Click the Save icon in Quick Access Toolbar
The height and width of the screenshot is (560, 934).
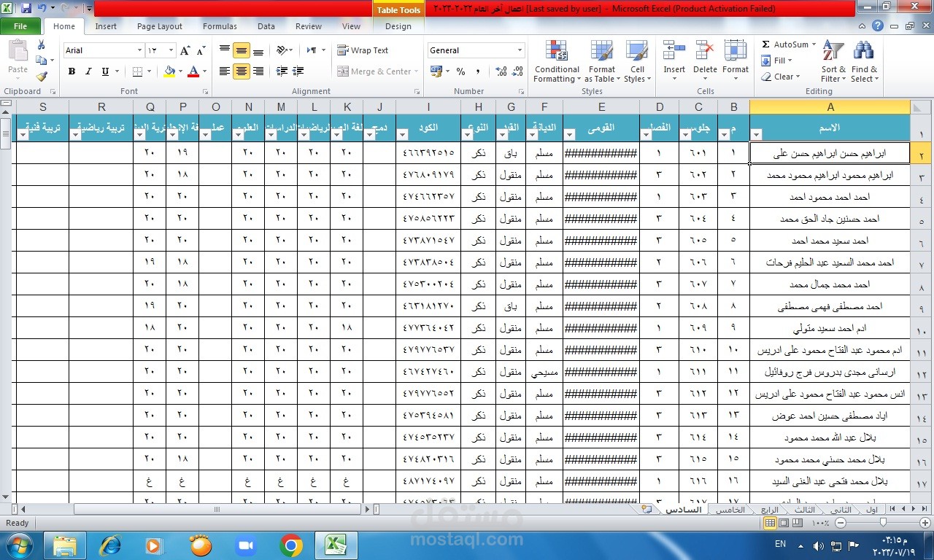[x=26, y=9]
